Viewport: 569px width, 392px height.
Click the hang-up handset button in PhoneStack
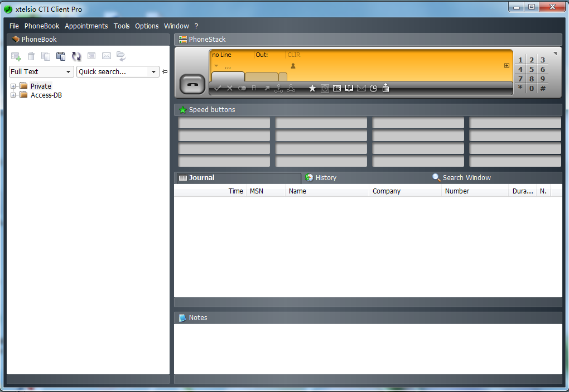pos(192,85)
